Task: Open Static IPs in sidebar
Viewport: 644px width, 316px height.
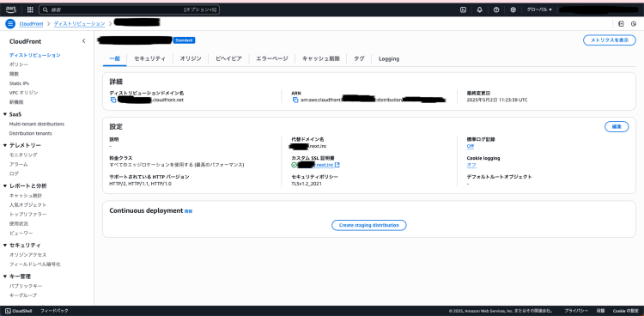Action: (19, 83)
